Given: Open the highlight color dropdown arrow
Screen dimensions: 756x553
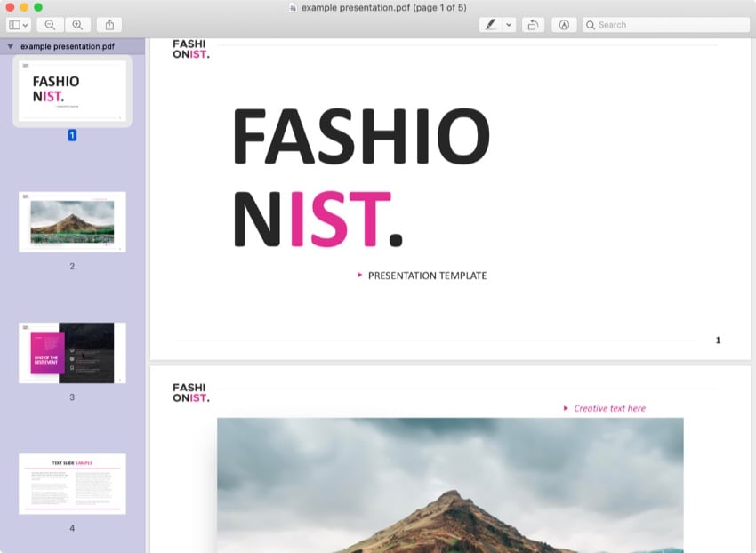Looking at the screenshot, I should 509,25.
